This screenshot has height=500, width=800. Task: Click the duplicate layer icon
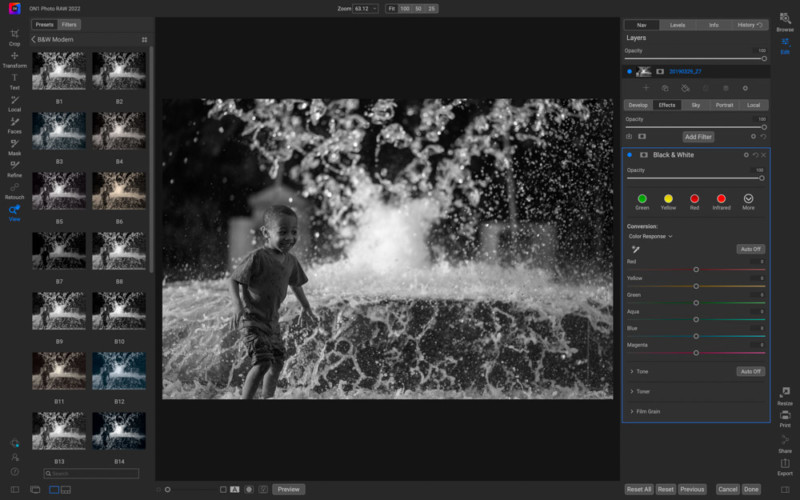coord(665,88)
